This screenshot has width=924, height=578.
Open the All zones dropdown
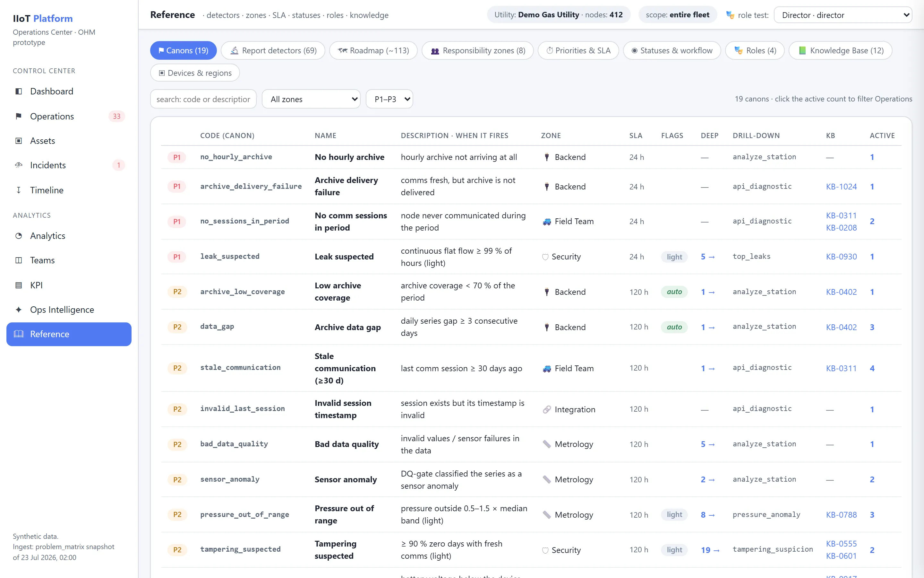[311, 99]
